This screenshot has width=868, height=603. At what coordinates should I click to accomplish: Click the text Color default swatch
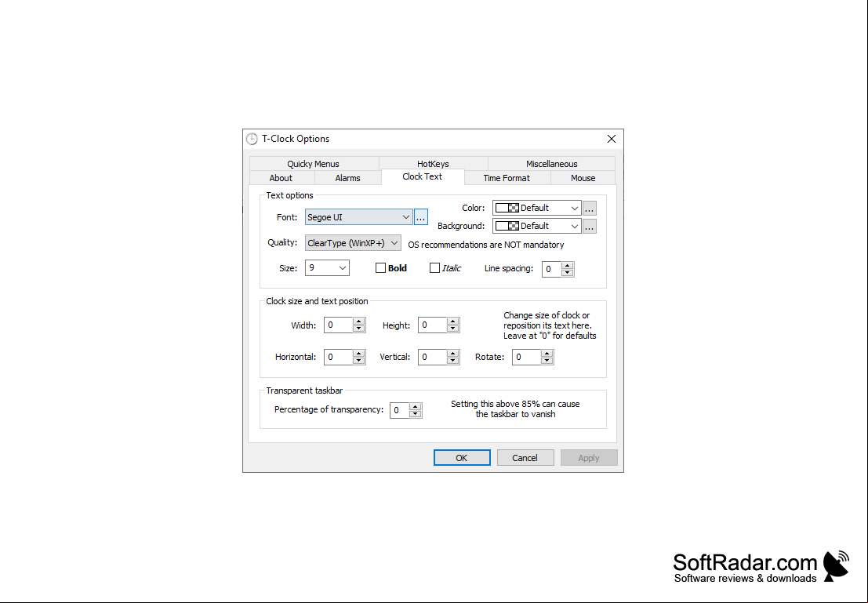click(x=507, y=209)
